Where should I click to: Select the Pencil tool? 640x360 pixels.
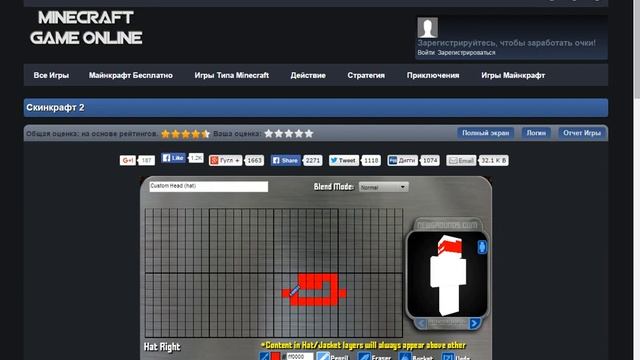[x=333, y=357]
